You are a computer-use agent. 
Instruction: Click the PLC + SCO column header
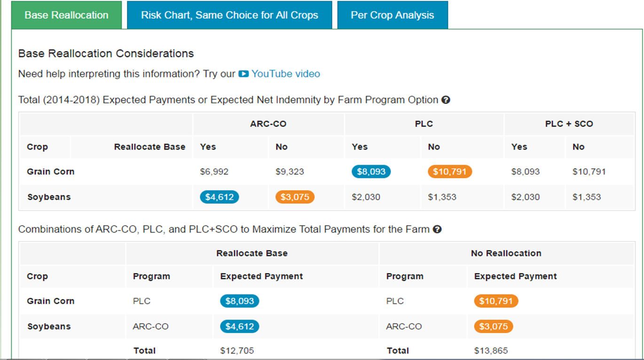click(x=569, y=124)
